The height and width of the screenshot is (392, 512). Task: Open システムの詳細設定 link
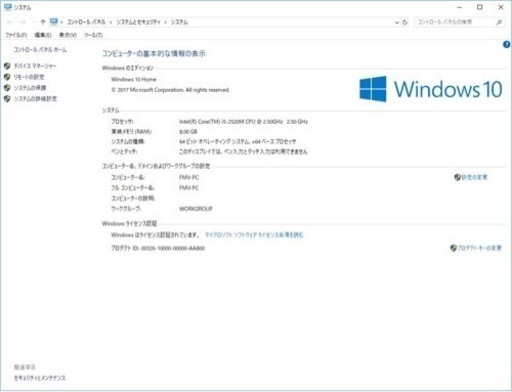[x=35, y=99]
